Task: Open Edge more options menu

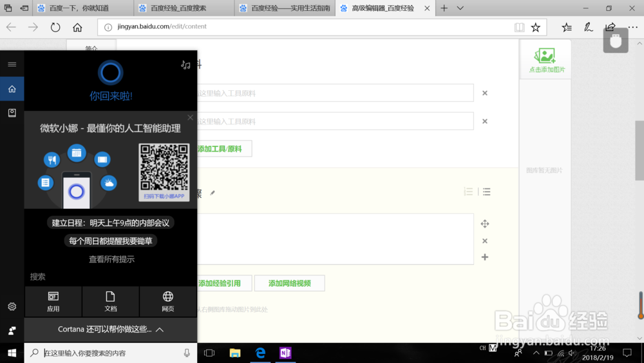Action: [633, 27]
